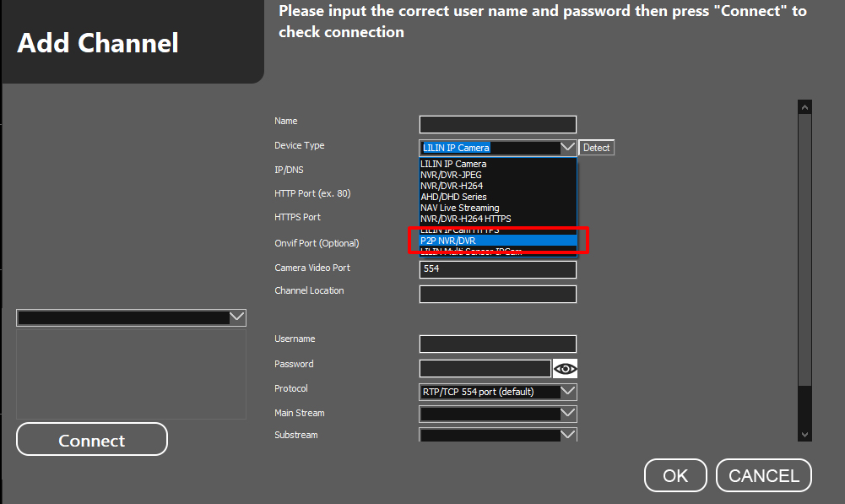This screenshot has width=845, height=504.
Task: Click the scrollbar down arrow
Action: coord(804,435)
